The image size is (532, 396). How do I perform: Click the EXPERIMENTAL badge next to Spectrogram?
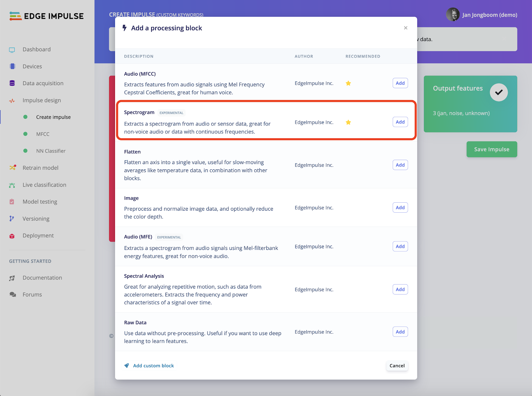point(171,113)
